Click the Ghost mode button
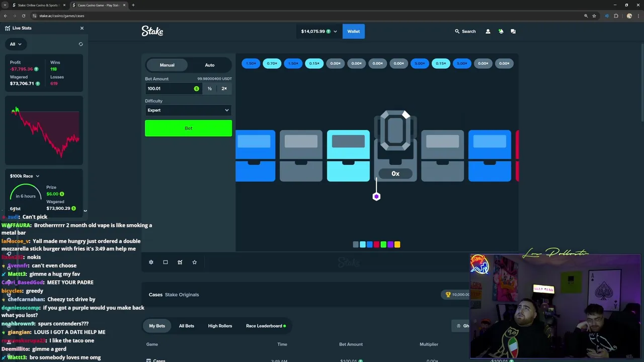 [461, 326]
